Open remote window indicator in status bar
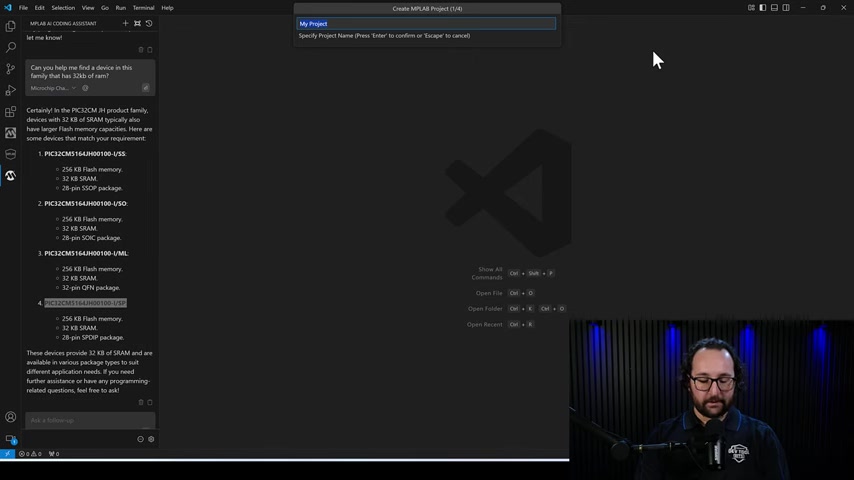This screenshot has height=480, width=854. [x=7, y=453]
